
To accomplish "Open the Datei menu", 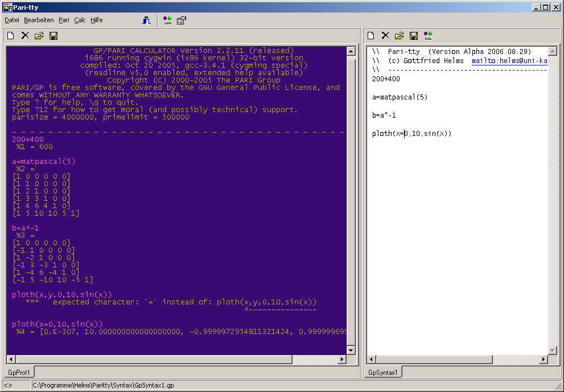I will point(12,20).
